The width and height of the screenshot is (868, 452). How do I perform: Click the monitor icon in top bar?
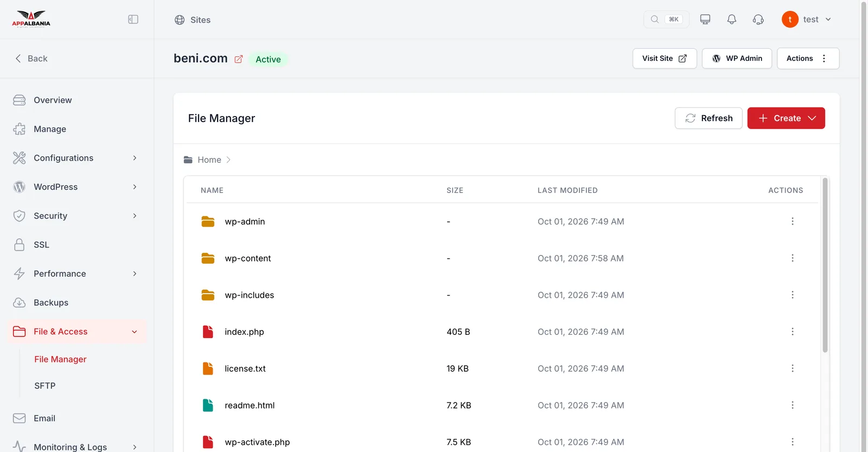point(705,20)
